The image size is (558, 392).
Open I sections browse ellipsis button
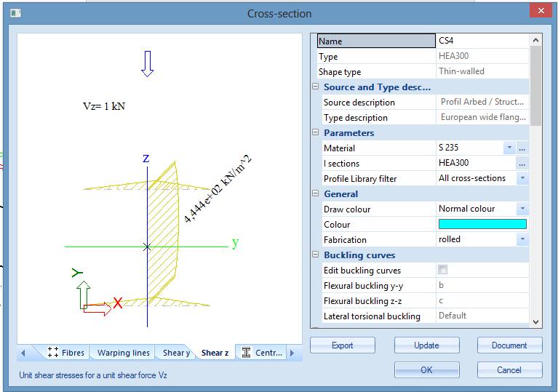point(522,163)
